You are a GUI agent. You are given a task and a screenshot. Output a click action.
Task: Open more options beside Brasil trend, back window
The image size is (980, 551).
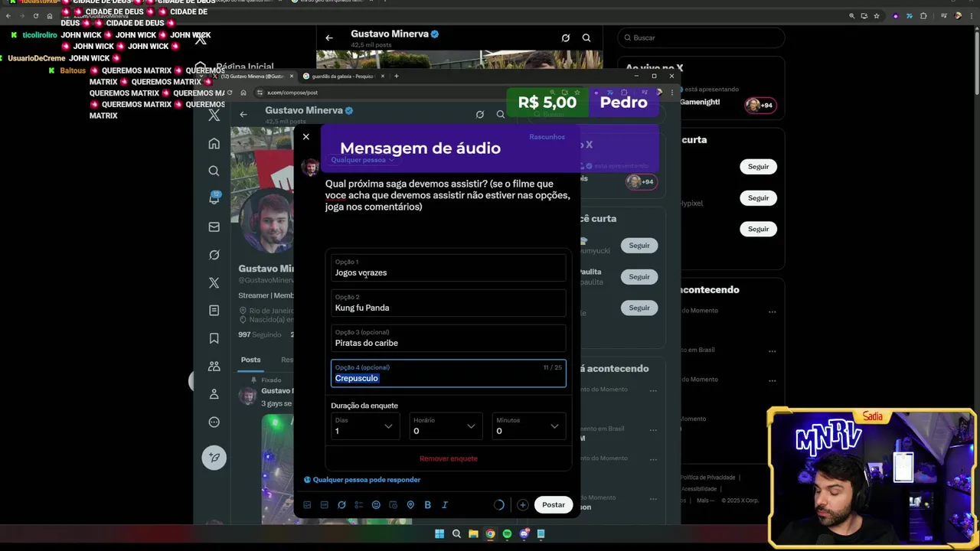coord(772,350)
